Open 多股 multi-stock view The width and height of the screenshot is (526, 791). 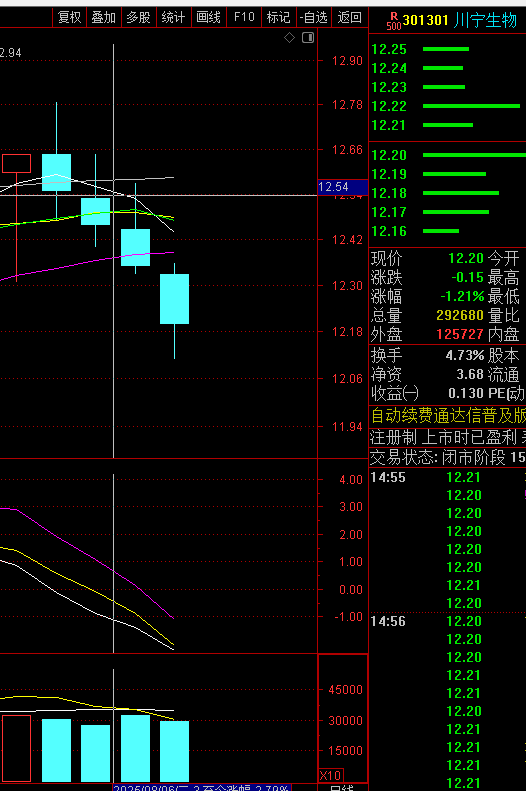pyautogui.click(x=139, y=18)
